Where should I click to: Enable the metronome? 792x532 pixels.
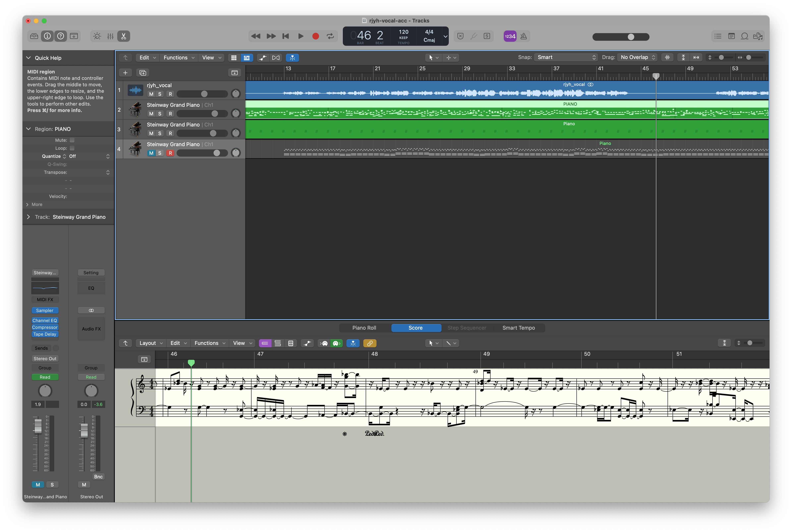(523, 36)
